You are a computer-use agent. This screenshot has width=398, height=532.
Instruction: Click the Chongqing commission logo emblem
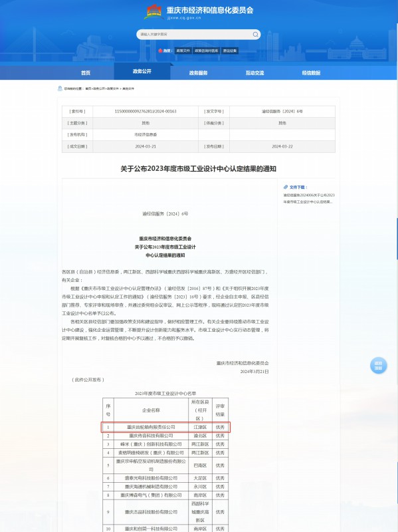click(154, 12)
